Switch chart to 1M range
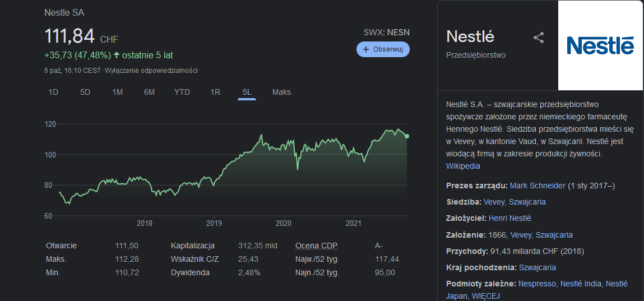 (x=118, y=92)
